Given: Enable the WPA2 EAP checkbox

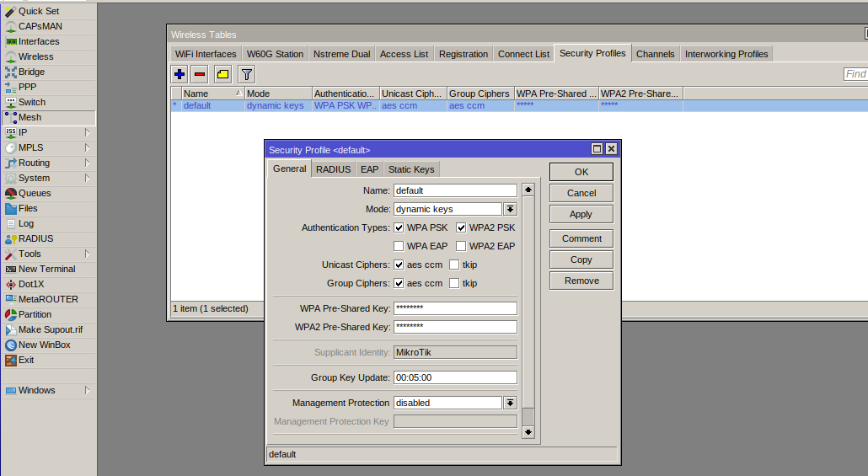Looking at the screenshot, I should (x=461, y=246).
